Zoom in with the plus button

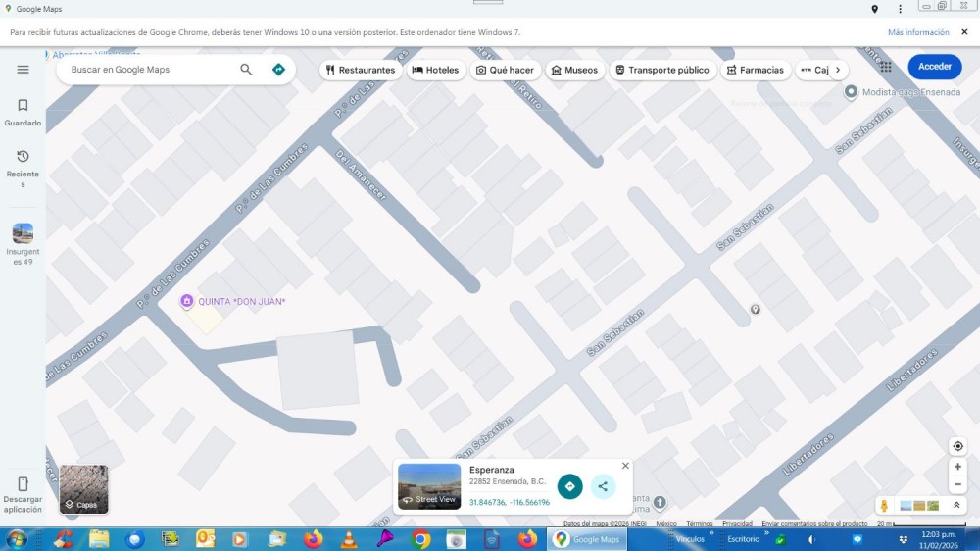click(x=957, y=467)
